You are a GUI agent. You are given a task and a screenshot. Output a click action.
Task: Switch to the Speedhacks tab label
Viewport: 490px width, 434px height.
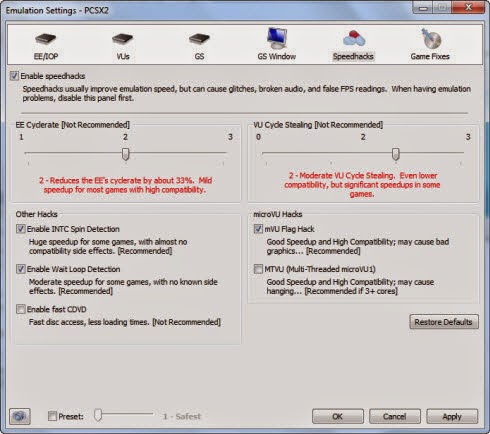(x=353, y=56)
